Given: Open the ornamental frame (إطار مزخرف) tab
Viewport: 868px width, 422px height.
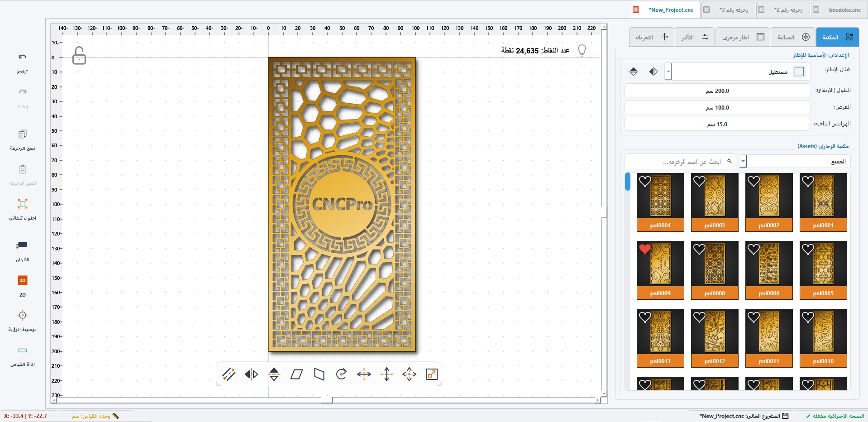Looking at the screenshot, I should (743, 37).
